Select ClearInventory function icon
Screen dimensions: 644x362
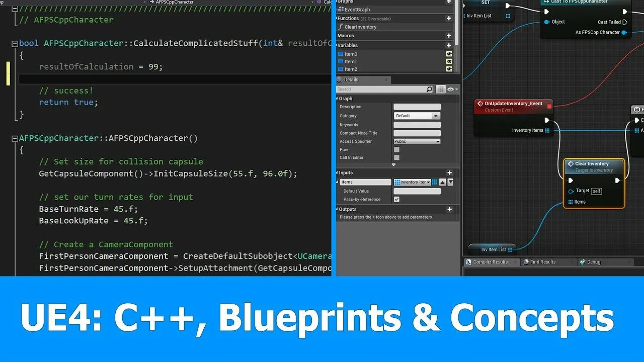tap(341, 27)
